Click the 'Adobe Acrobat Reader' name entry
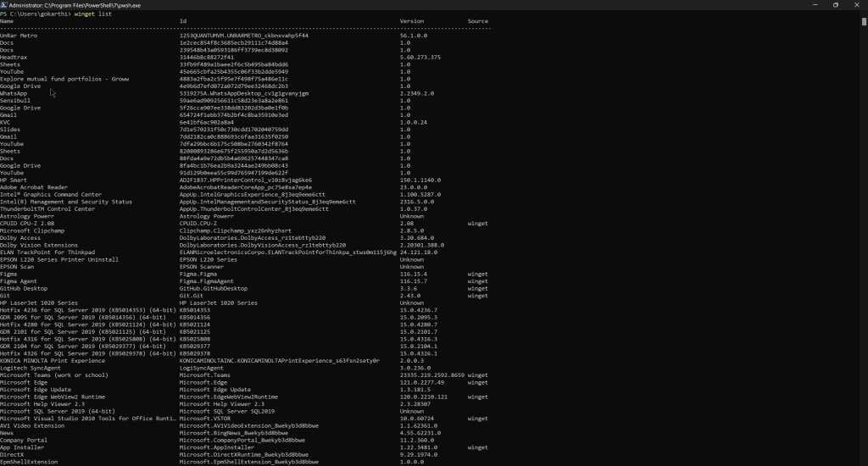The height and width of the screenshot is (466, 868). (x=34, y=187)
